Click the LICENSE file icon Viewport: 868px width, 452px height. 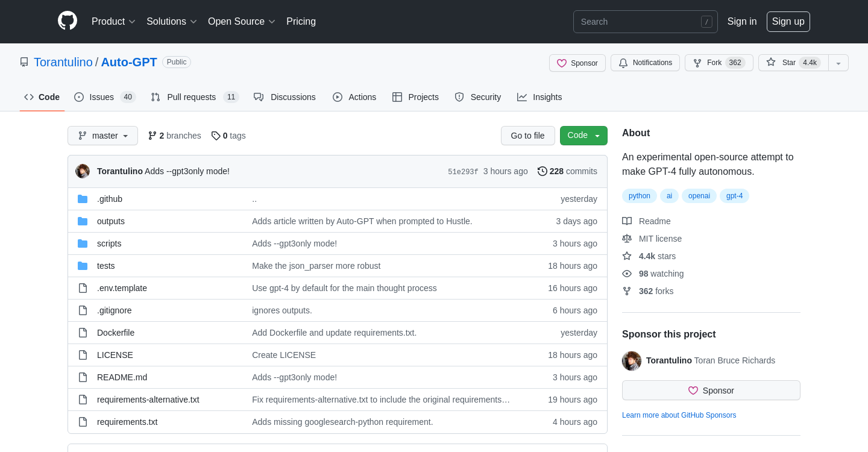[x=83, y=355]
